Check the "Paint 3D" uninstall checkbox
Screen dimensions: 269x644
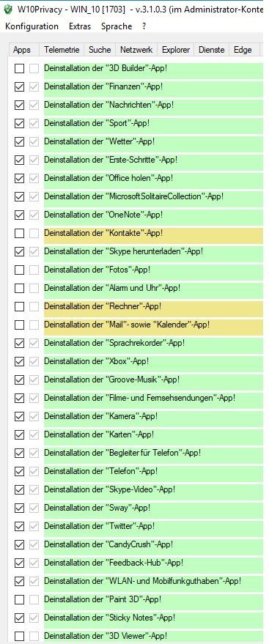[x=19, y=599]
